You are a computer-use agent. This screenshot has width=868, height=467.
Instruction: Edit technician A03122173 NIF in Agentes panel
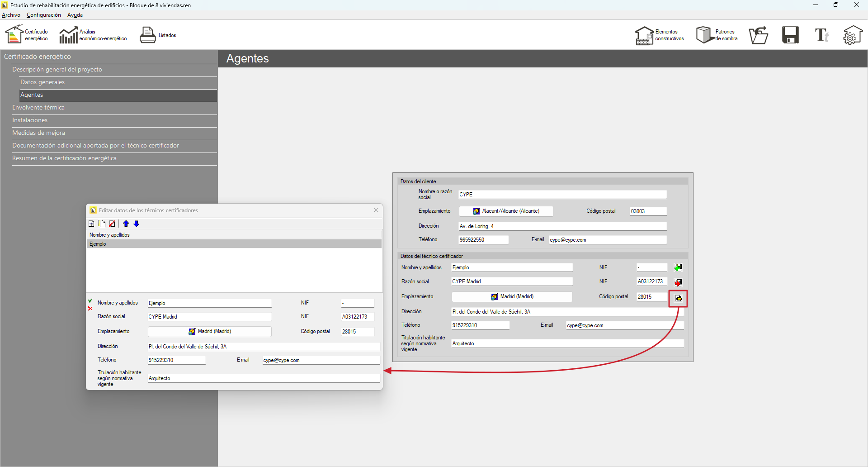652,281
